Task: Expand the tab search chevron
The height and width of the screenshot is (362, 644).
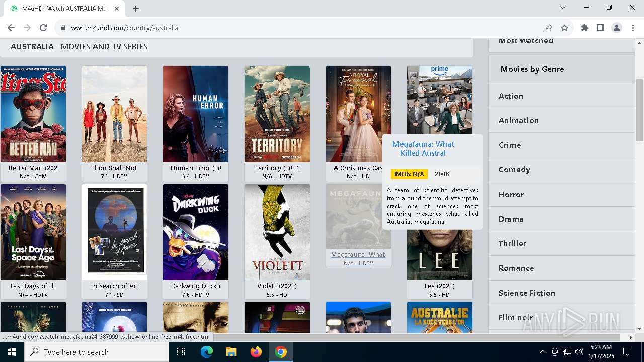Action: pyautogui.click(x=563, y=7)
